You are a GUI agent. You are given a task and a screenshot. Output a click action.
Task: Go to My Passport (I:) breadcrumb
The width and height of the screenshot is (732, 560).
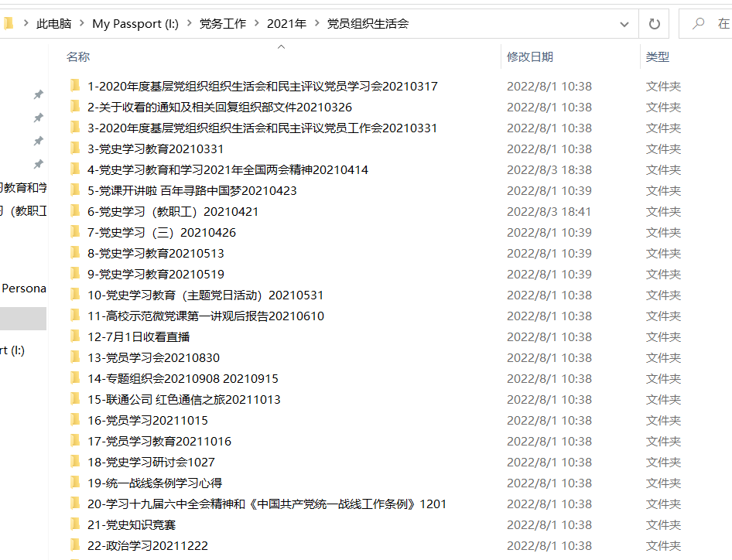tap(135, 24)
